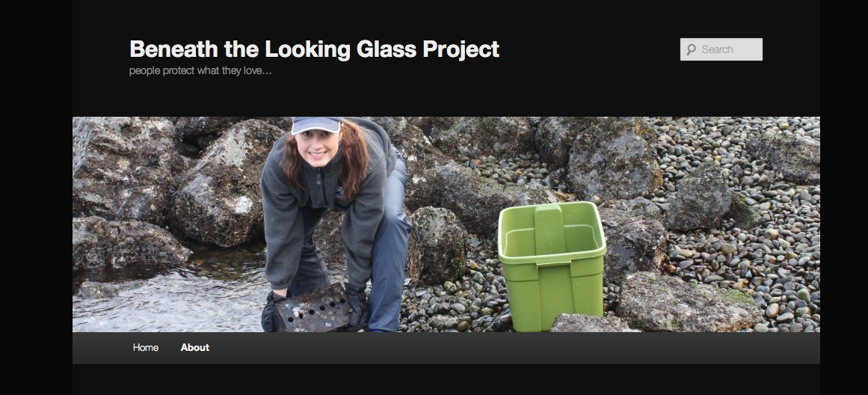Click the woman's gray baseball cap
The height and width of the screenshot is (395, 868).
pos(316,124)
